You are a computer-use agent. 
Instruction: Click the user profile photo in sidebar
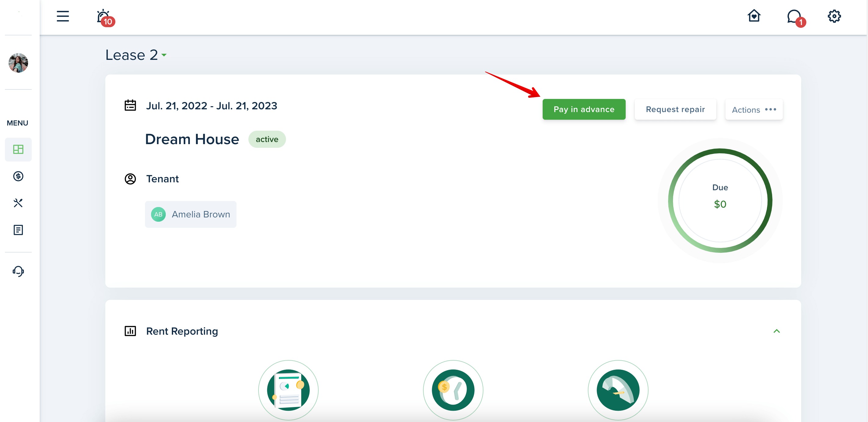tap(18, 63)
